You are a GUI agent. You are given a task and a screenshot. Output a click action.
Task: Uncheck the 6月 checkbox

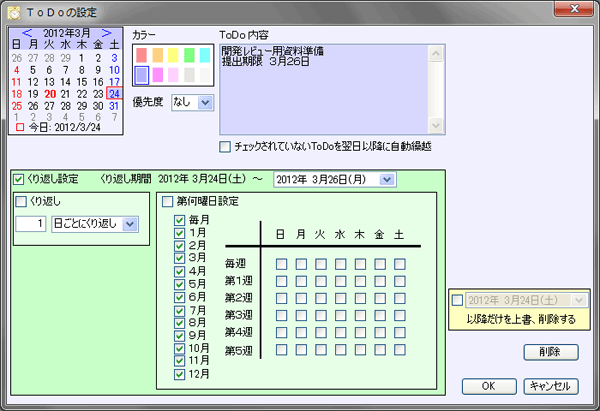coord(179,297)
